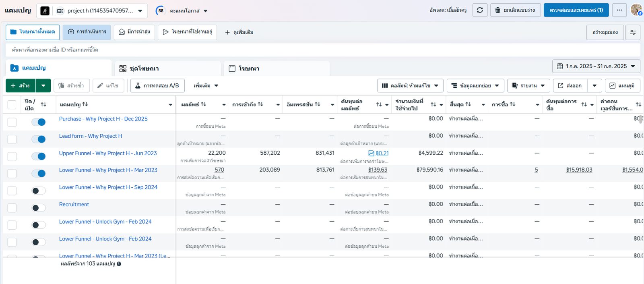Viewport: 644px width, 284px height.
Task: Open Lower Funnel - Why Project H - Mar 2023 link
Action: (108, 170)
